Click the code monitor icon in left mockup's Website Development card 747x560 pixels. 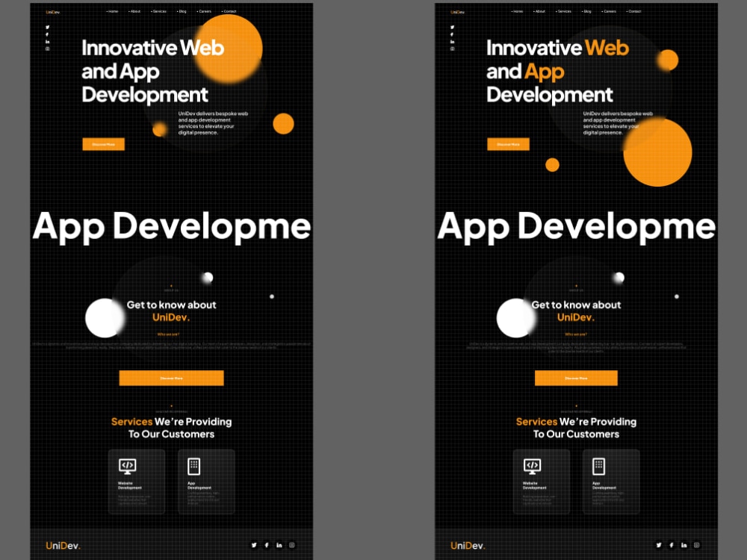[127, 466]
